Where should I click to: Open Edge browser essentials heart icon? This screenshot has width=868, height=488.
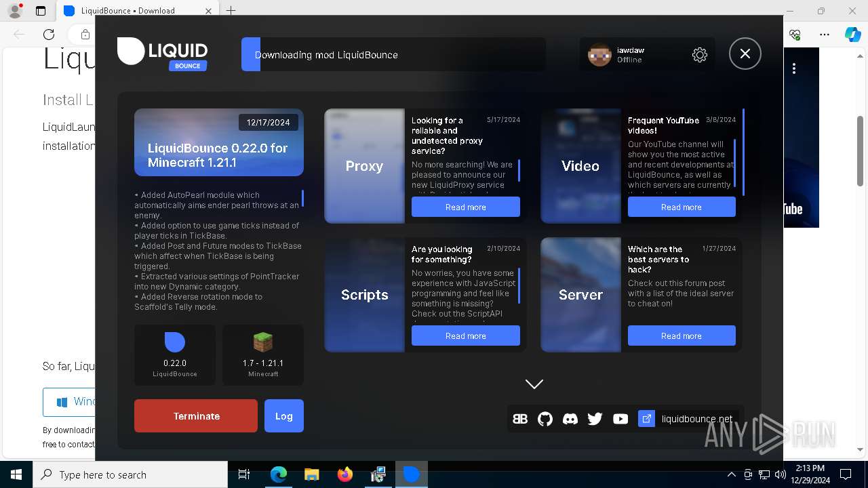(795, 35)
